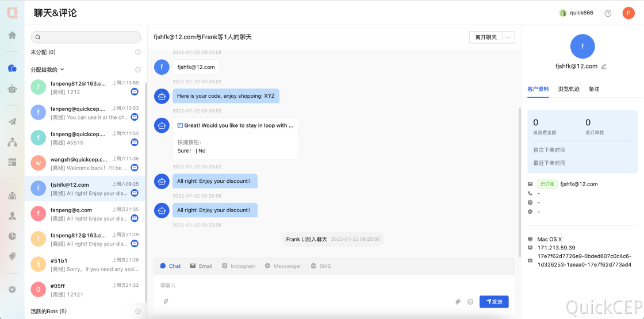Switch to the 浏览轨迹 tab
This screenshot has height=319, width=644.
point(569,89)
